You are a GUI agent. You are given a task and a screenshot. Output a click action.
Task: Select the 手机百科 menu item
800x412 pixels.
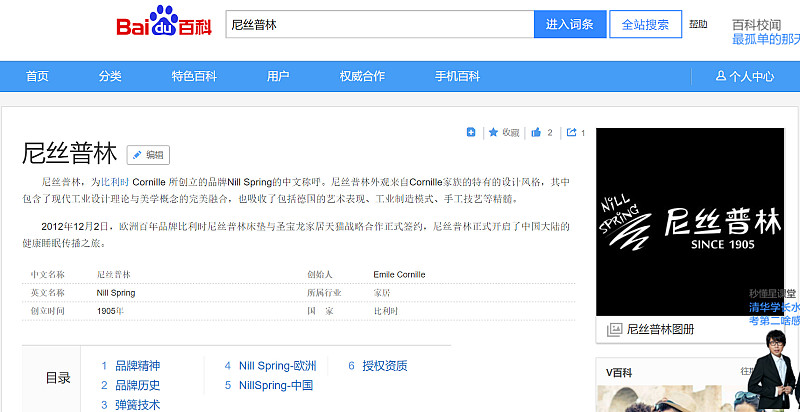coord(457,76)
